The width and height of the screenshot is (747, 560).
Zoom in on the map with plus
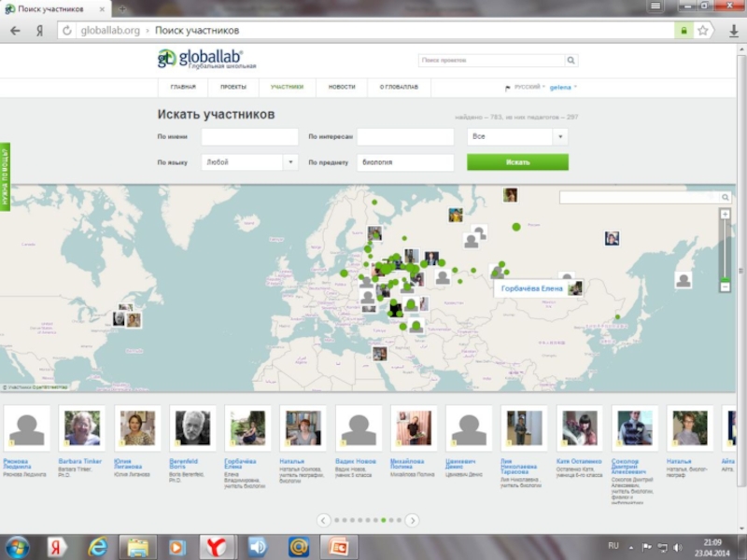pos(725,214)
